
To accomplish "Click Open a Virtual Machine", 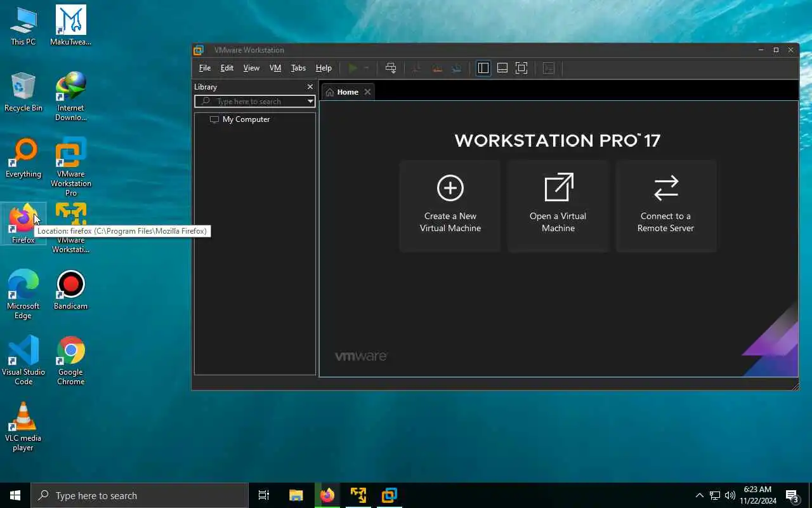I will point(558,206).
